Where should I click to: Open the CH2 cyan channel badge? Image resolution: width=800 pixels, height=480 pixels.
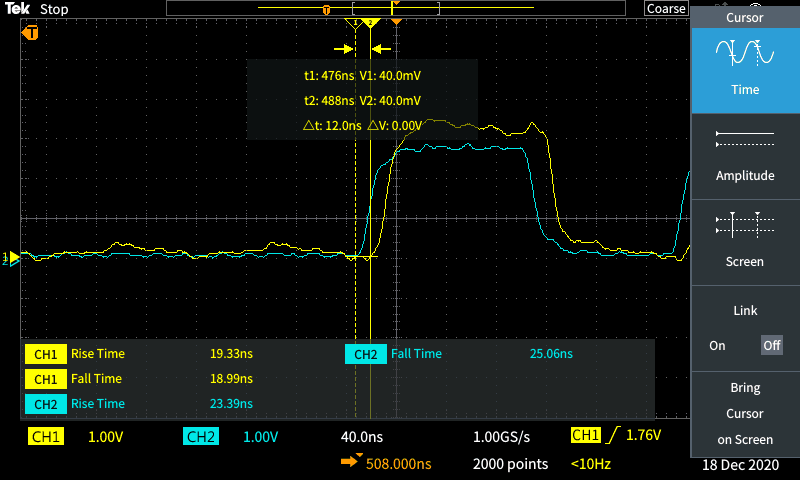[x=200, y=437]
